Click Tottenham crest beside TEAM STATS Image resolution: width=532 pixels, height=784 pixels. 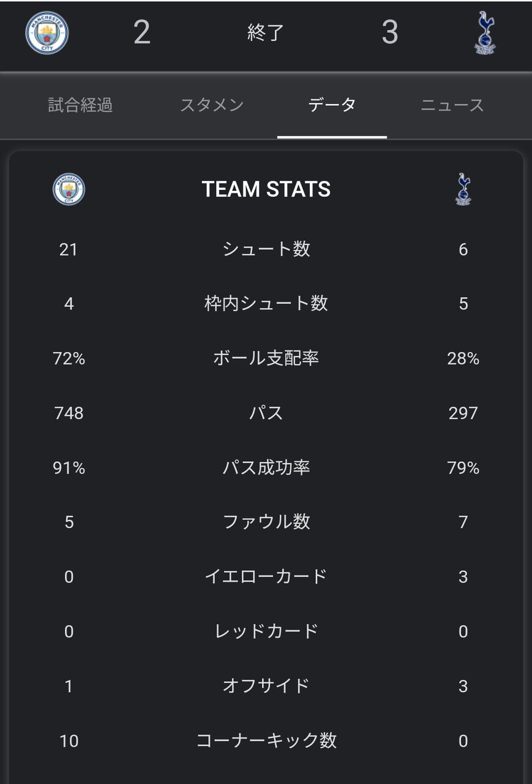pos(463,189)
